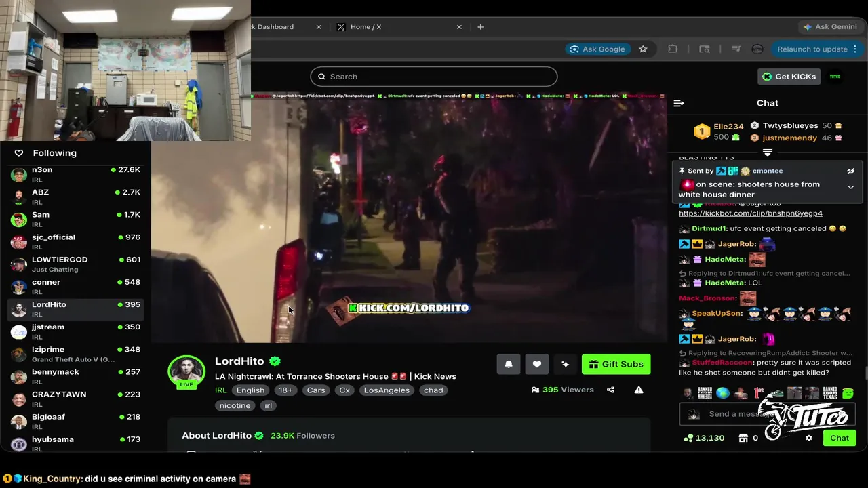The width and height of the screenshot is (868, 488).
Task: Click Get KICKs button
Action: 789,77
